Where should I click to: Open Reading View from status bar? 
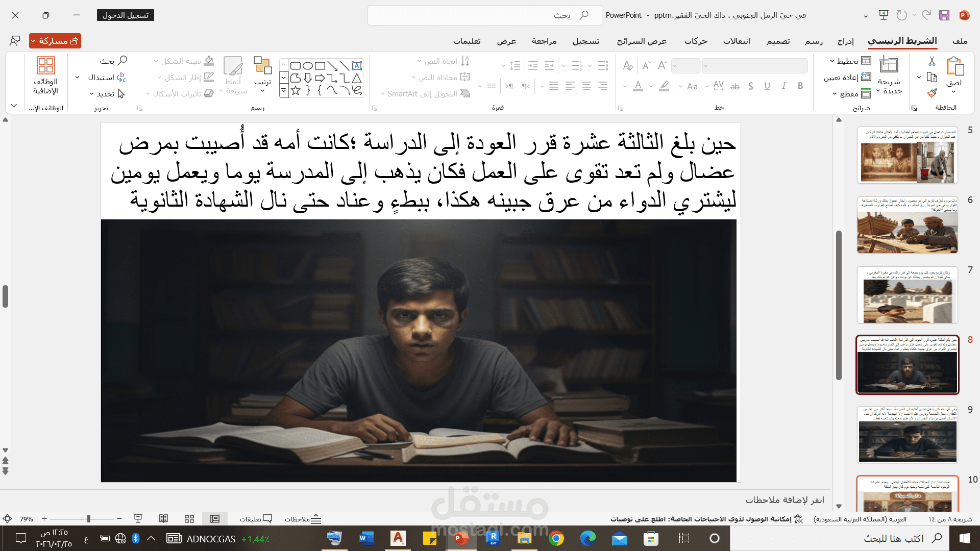(163, 519)
